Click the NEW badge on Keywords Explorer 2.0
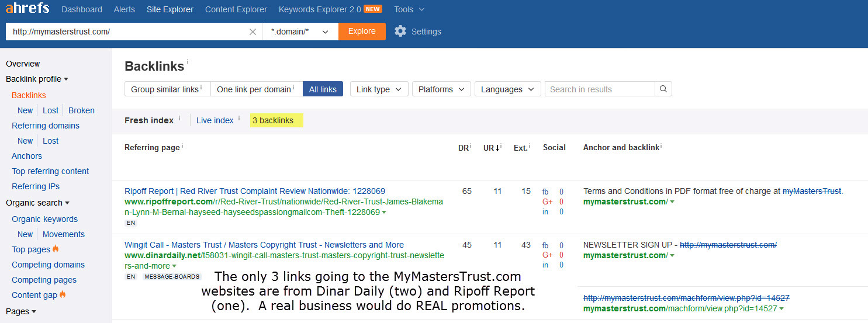The width and height of the screenshot is (868, 323). 373,9
